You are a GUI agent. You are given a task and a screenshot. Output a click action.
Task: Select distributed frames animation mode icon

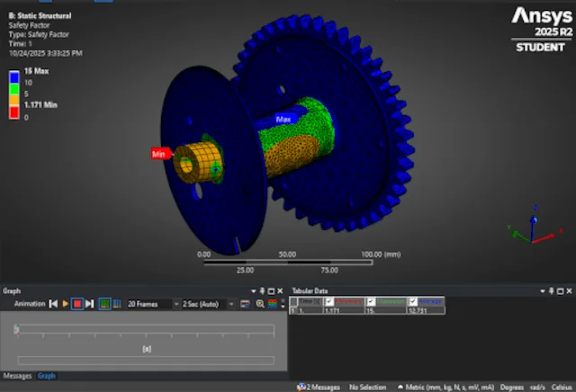tap(104, 304)
